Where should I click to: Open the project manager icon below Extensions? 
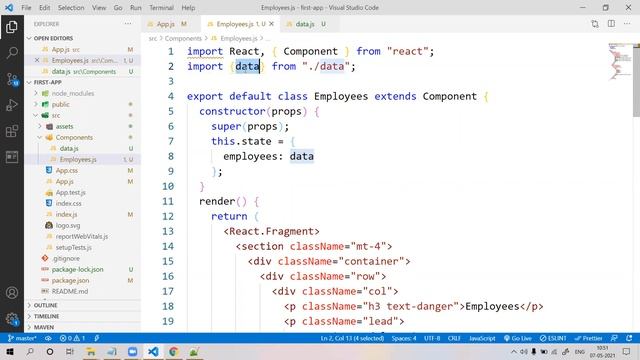coord(12,157)
